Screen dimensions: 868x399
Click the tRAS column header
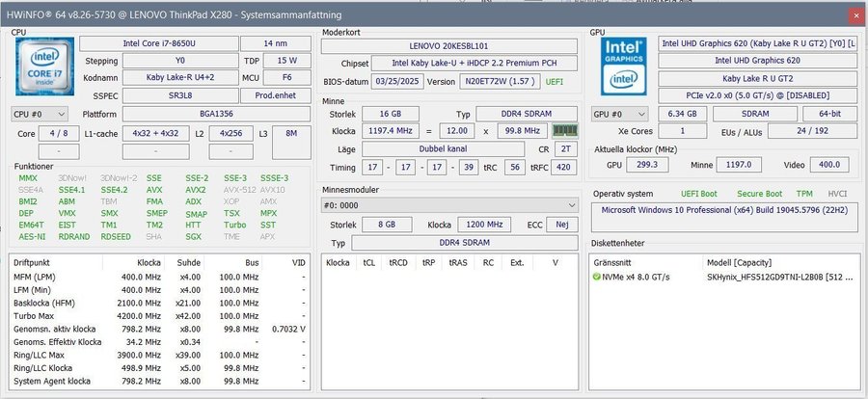pos(459,263)
